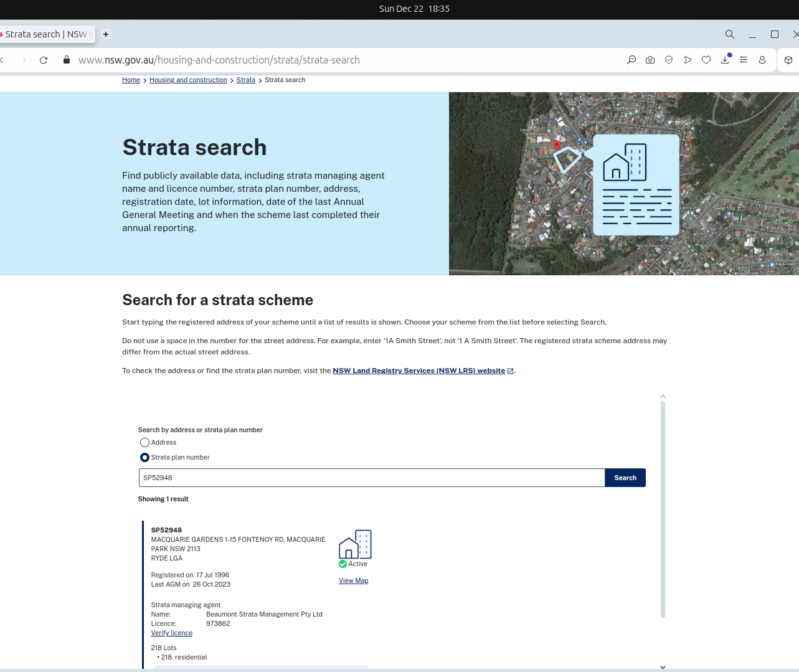The height and width of the screenshot is (672, 799).
Task: Open the ad blocker shield icon
Action: click(669, 60)
